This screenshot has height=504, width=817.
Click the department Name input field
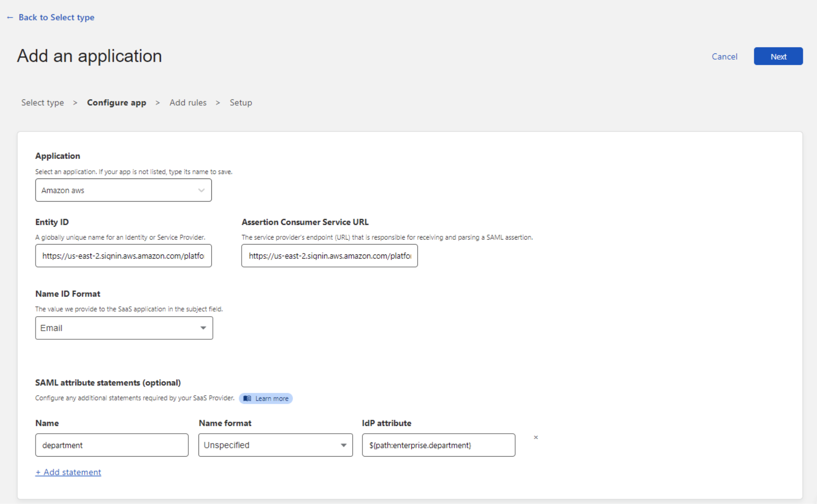click(x=112, y=444)
